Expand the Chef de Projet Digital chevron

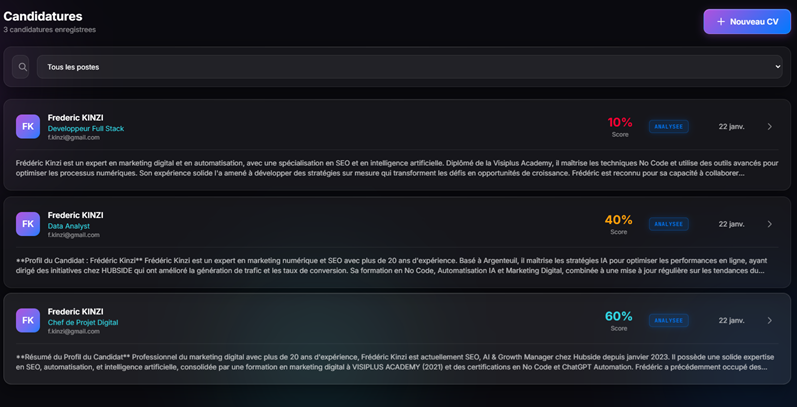tap(769, 321)
